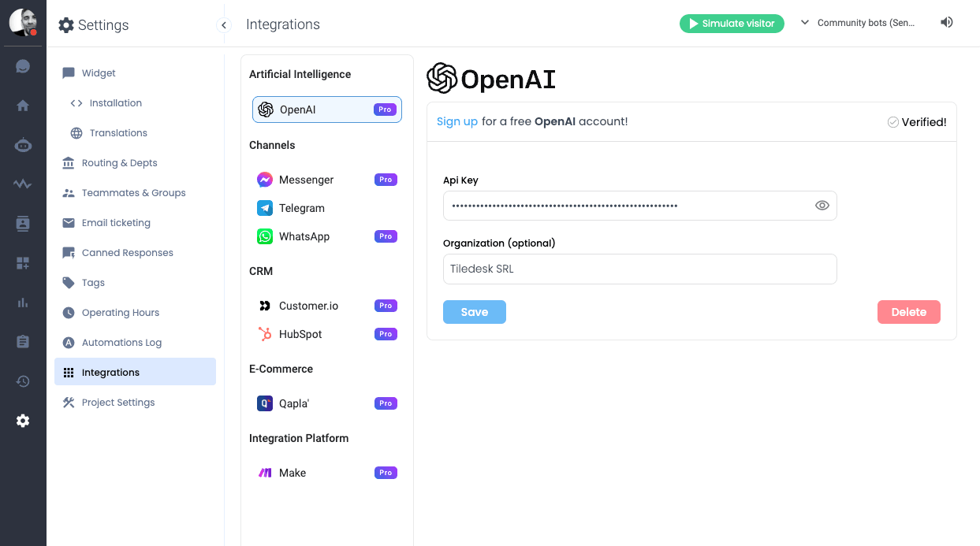Open bots robot icon in left rail
The width and height of the screenshot is (980, 546).
(x=23, y=145)
